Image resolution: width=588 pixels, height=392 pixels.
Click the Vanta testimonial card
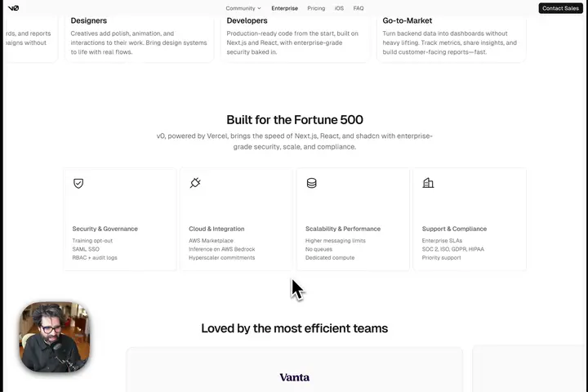coord(294,370)
